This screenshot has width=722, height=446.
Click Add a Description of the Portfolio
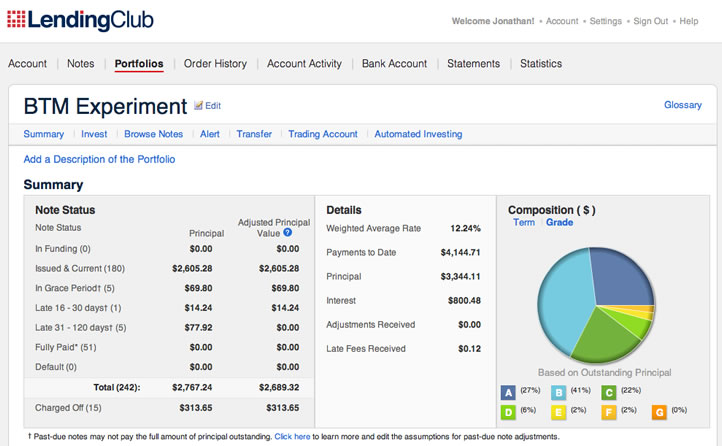click(x=99, y=159)
